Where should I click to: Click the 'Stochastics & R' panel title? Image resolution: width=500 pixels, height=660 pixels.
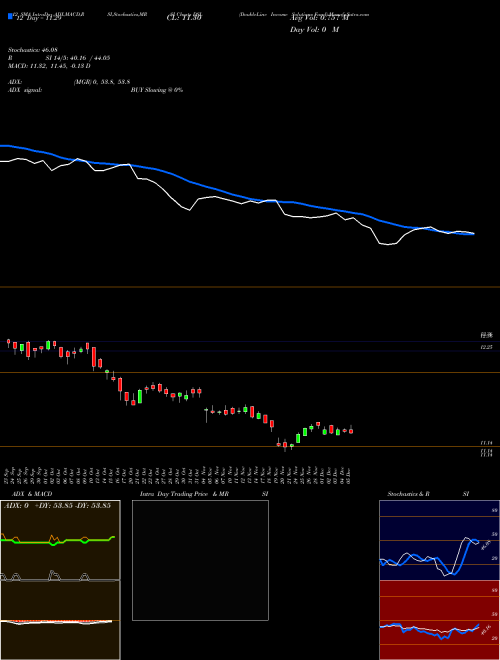point(409,494)
